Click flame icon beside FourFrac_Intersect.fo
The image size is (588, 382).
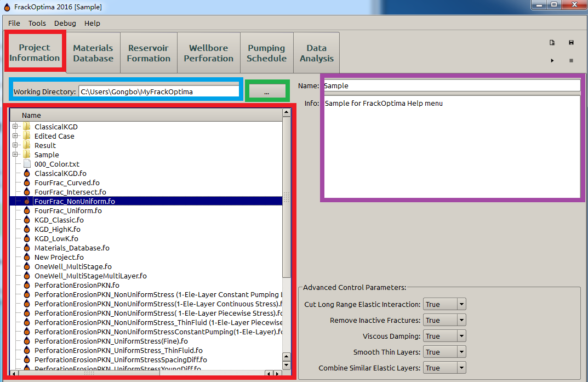point(27,192)
